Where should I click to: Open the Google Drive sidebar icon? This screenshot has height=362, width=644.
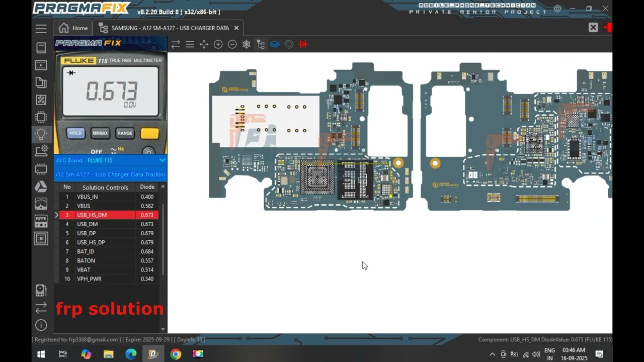coord(41,187)
